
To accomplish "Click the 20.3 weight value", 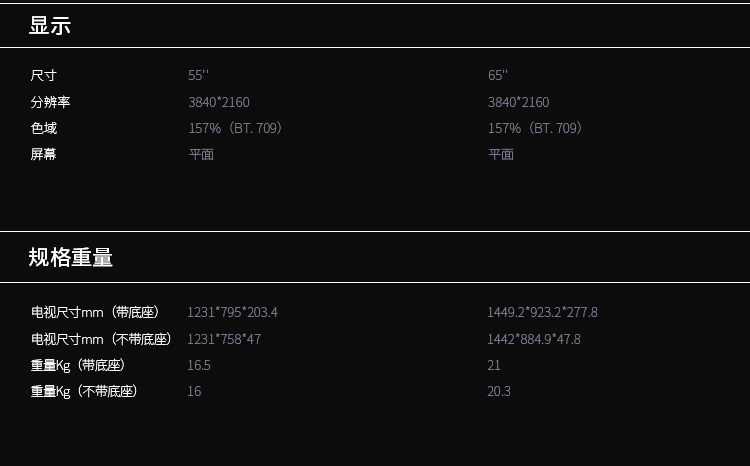I will tap(499, 391).
